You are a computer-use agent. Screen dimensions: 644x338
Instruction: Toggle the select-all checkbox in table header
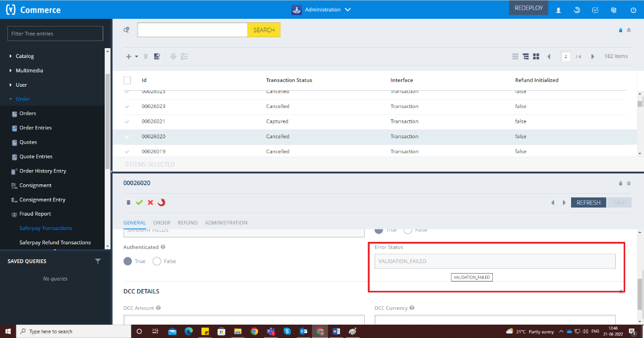click(x=128, y=80)
